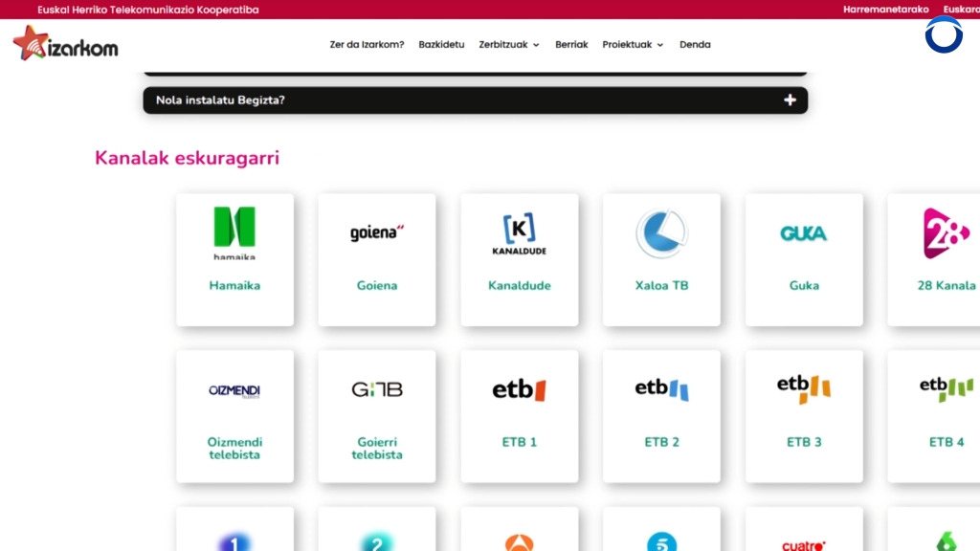The width and height of the screenshot is (980, 551).
Task: Open the Hamaika channel logo
Action: (234, 233)
